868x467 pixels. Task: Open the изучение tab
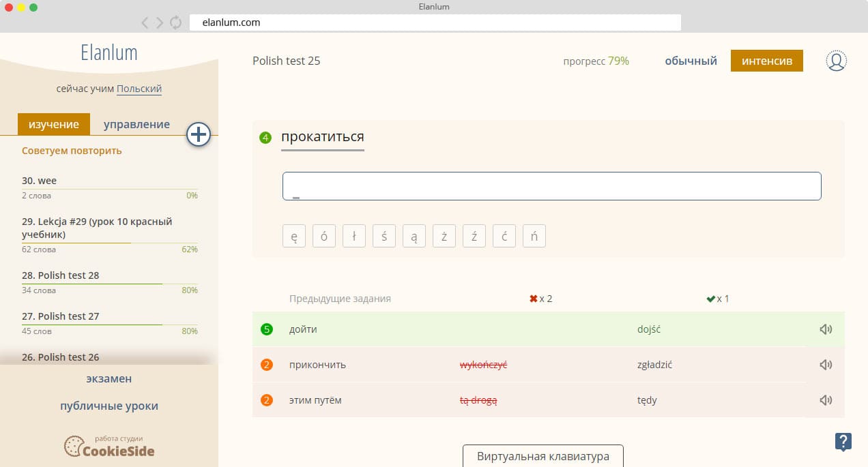click(54, 124)
